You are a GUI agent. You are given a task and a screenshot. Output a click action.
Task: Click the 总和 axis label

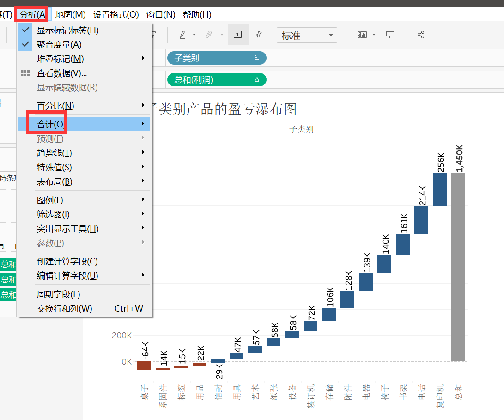tap(458, 392)
